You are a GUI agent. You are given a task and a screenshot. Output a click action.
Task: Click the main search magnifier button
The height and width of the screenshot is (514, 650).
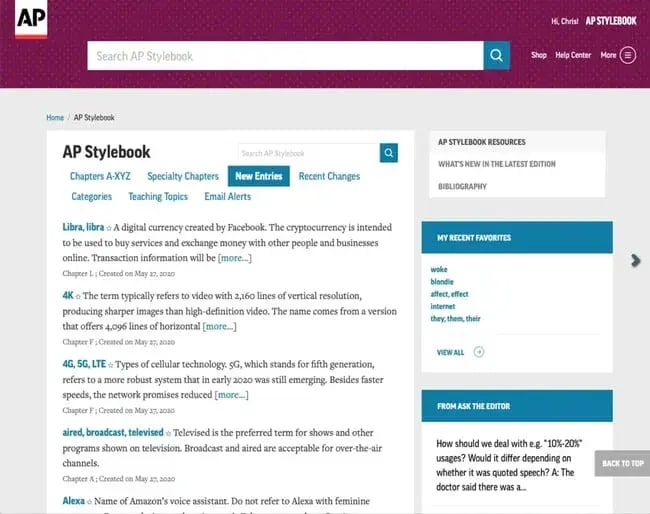497,56
